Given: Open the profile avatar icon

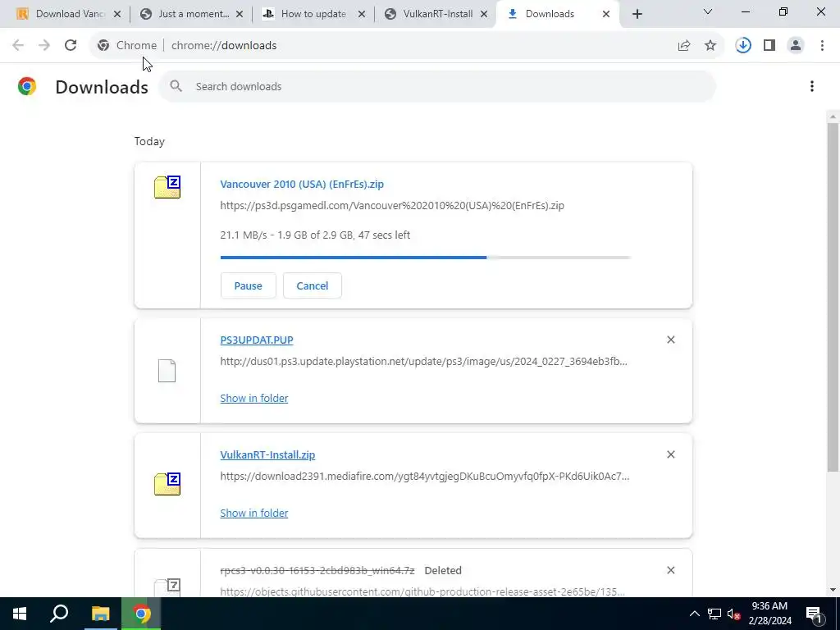Looking at the screenshot, I should click(x=796, y=46).
